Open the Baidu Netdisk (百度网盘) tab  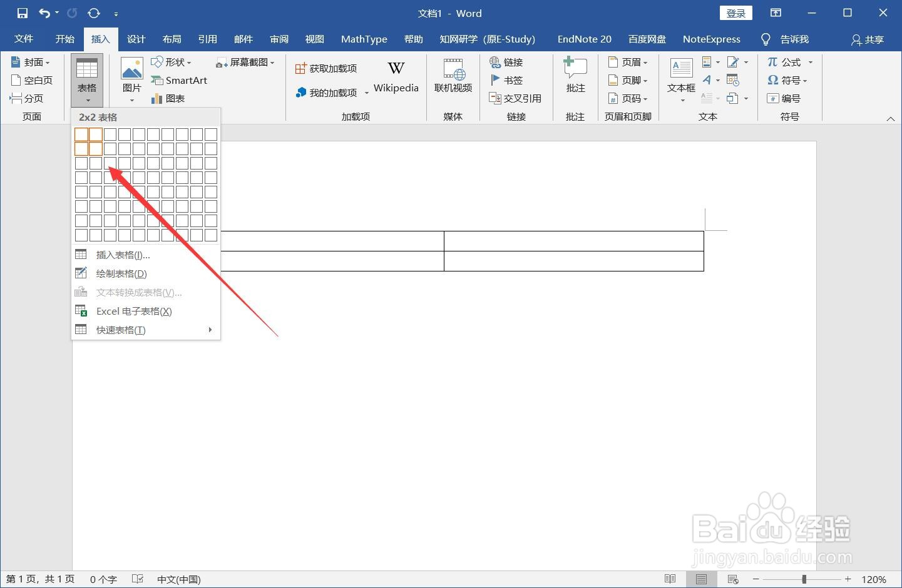click(x=647, y=39)
